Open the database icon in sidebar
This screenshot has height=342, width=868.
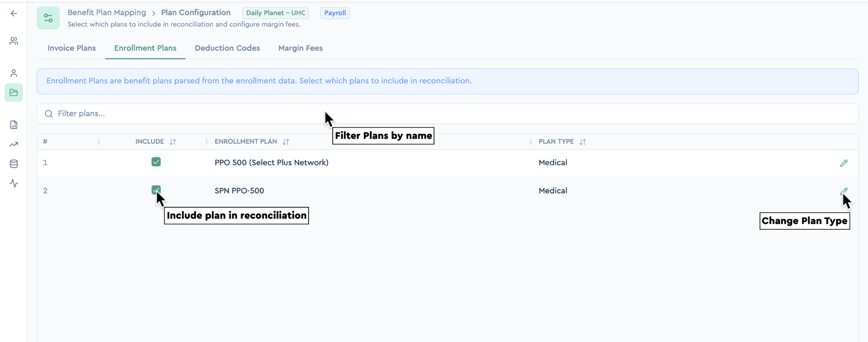[14, 164]
